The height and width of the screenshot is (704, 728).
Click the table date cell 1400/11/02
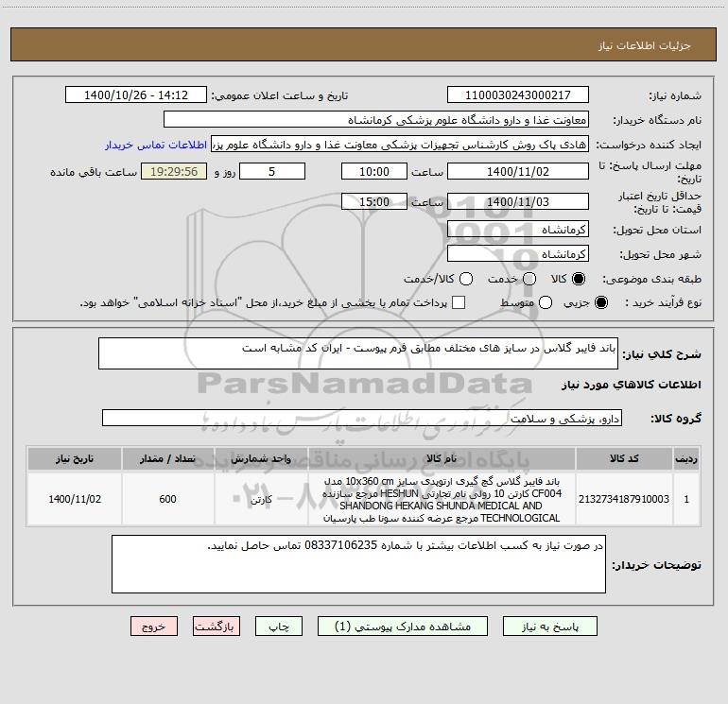coord(75,499)
